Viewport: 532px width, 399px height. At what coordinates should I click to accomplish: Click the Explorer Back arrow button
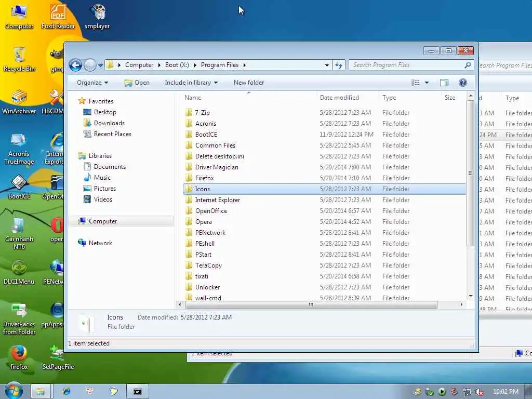75,65
